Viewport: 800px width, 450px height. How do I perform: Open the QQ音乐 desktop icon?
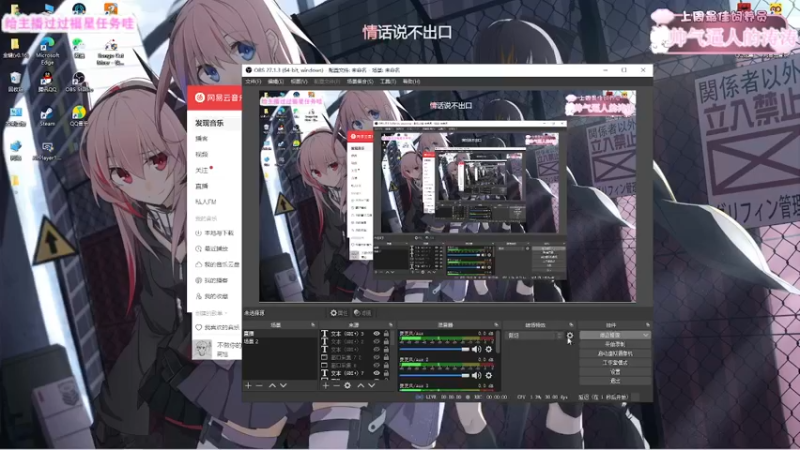[79, 116]
